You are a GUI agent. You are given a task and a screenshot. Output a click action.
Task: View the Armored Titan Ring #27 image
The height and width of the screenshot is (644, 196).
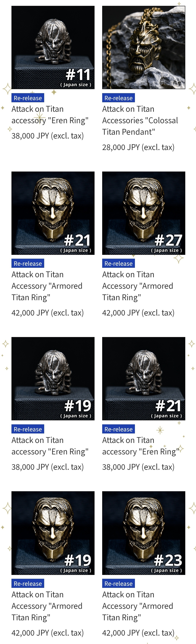[144, 213]
